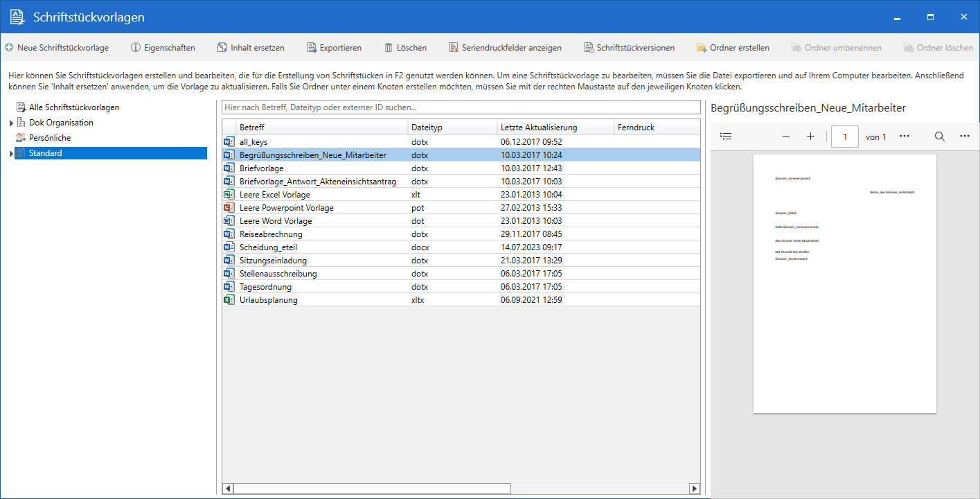Click the Neue Schriftstückvorlage plus icon
The height and width of the screenshot is (499, 980).
coord(9,48)
